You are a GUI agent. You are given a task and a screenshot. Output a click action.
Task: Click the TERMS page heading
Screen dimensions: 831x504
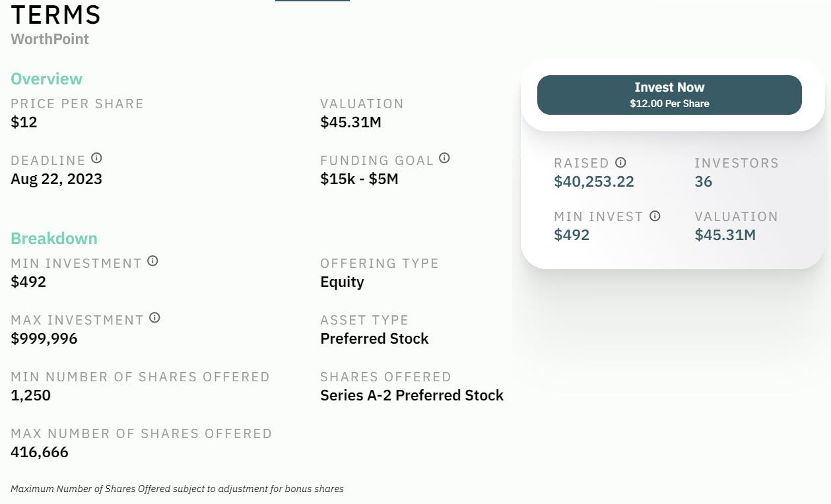pyautogui.click(x=56, y=15)
